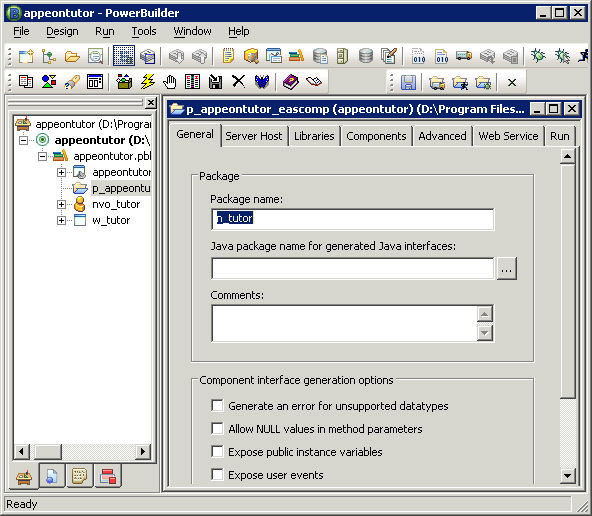Open the DB Profile icon with page
Viewport: 592px width, 516px height.
[320, 56]
